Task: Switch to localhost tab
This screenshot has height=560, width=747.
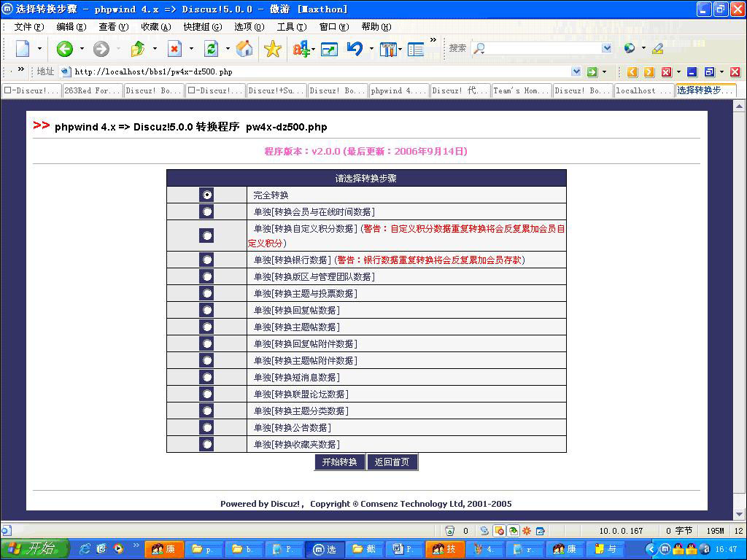Action: coord(643,90)
